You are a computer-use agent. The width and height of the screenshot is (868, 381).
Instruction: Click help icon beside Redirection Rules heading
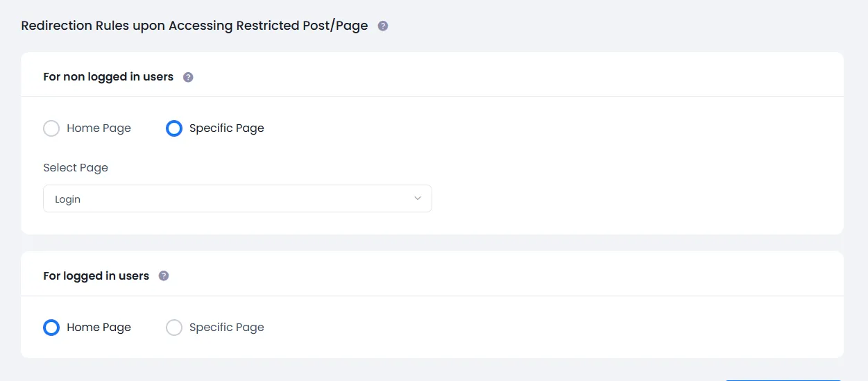click(383, 26)
